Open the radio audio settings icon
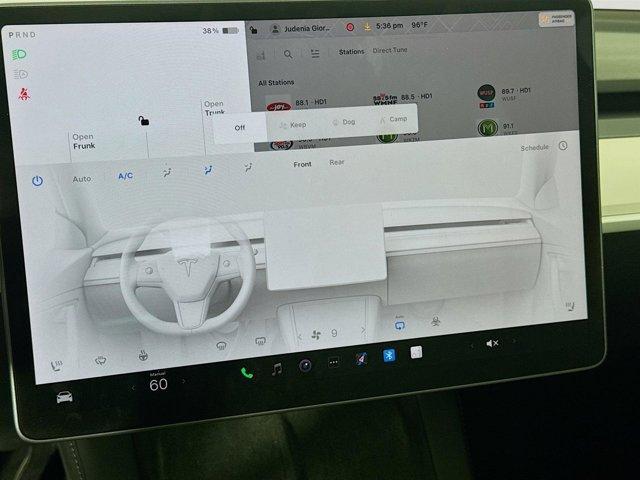The image size is (640, 480). coord(261,56)
